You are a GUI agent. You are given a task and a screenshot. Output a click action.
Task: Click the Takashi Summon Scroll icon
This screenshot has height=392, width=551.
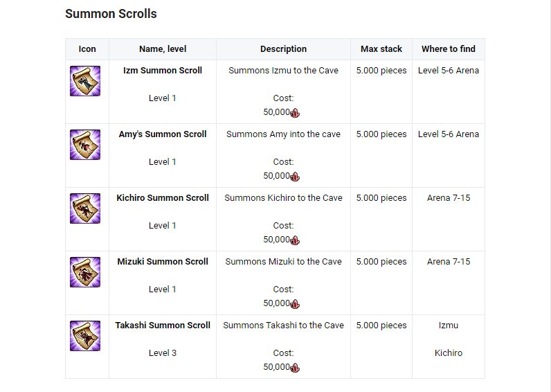point(85,336)
